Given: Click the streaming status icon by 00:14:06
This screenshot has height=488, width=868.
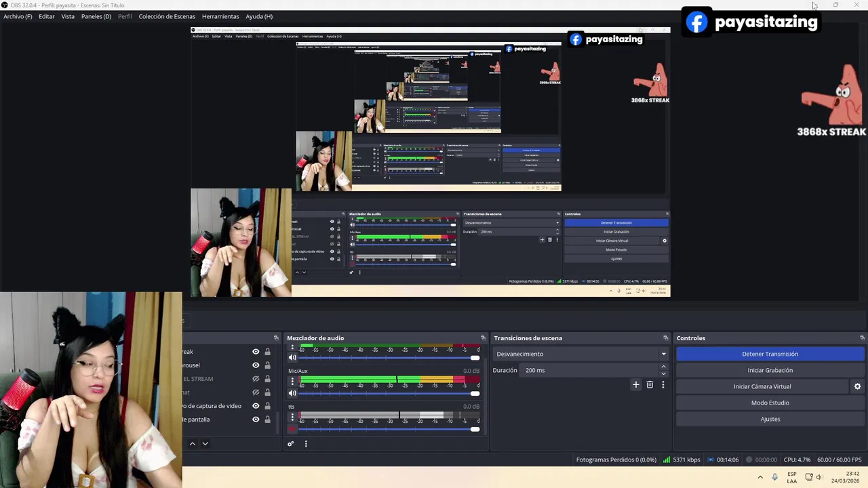Looking at the screenshot, I should coord(711,460).
